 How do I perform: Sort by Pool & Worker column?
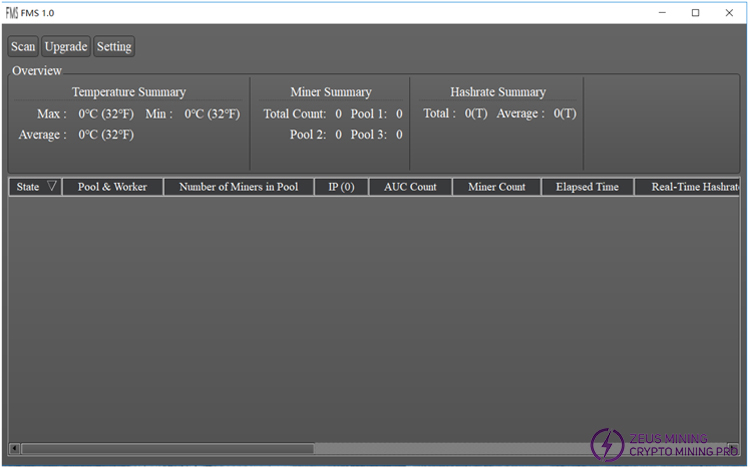[x=112, y=187]
